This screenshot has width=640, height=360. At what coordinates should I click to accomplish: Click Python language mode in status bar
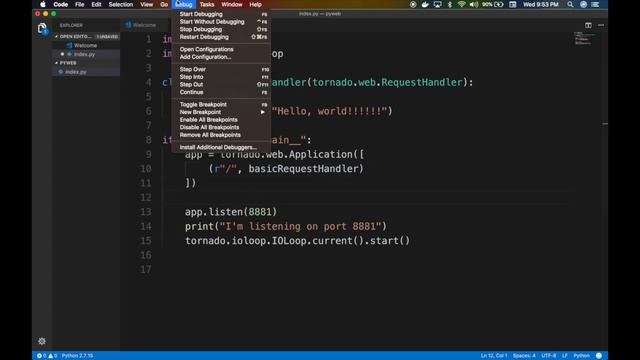click(581, 356)
